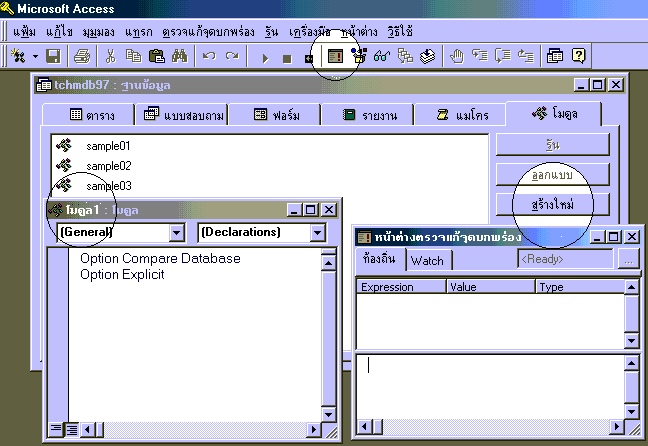Toggle breakpoint using the hand icon
Screen dimensions: 648x446
coord(456,57)
